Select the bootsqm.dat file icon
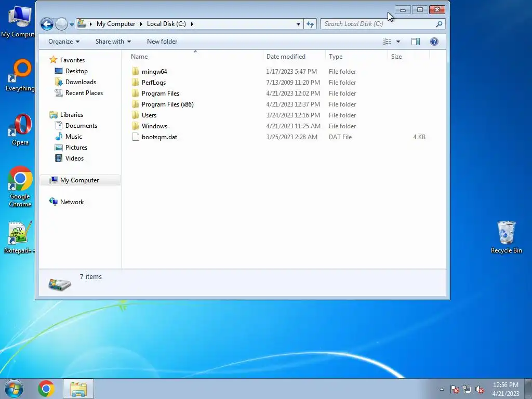Viewport: 532px width, 399px height. tap(136, 137)
